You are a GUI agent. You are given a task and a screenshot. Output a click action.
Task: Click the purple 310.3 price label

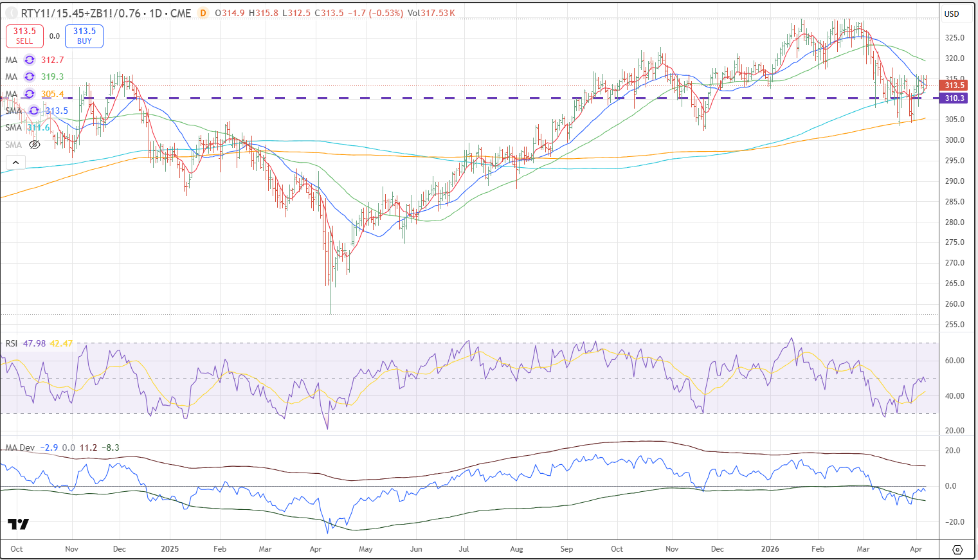tap(954, 98)
